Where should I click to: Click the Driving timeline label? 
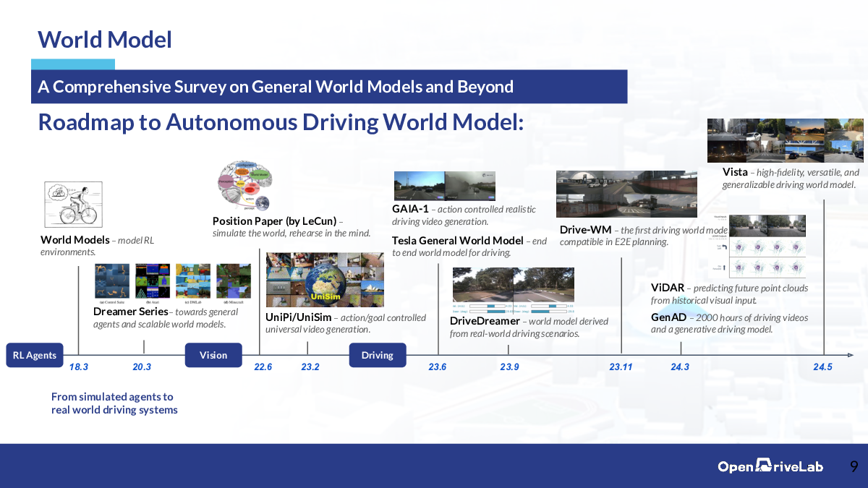tap(378, 355)
